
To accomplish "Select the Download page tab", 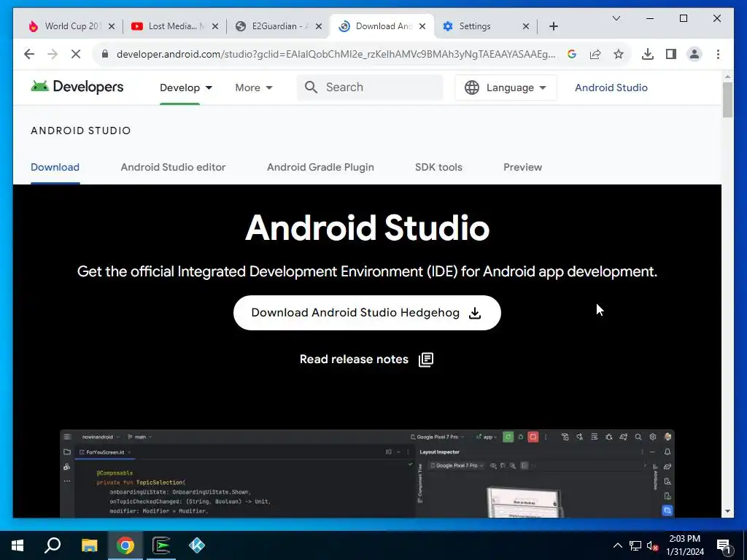I will 55,167.
